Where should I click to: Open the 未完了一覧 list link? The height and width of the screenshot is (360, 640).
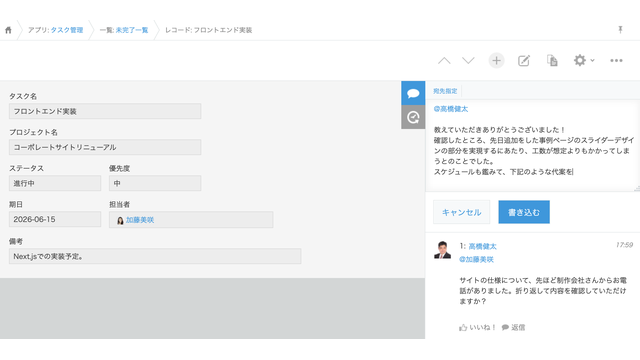(x=132, y=30)
